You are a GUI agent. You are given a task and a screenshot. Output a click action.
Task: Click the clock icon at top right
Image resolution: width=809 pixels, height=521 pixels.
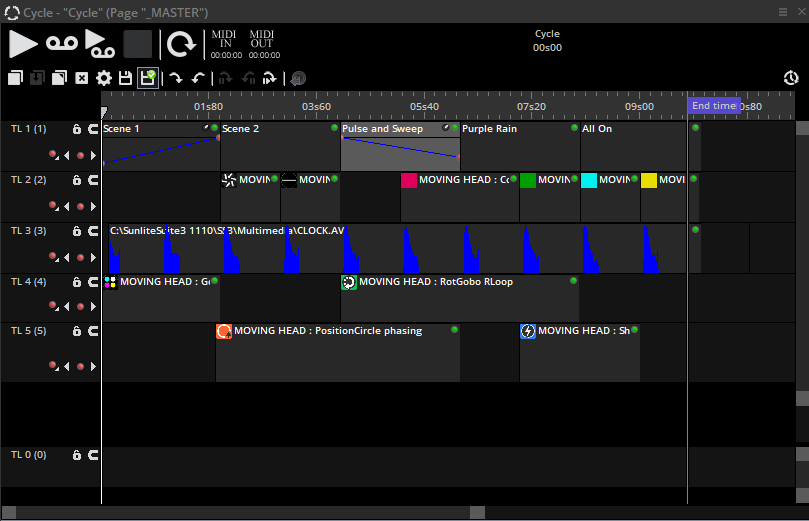click(791, 78)
